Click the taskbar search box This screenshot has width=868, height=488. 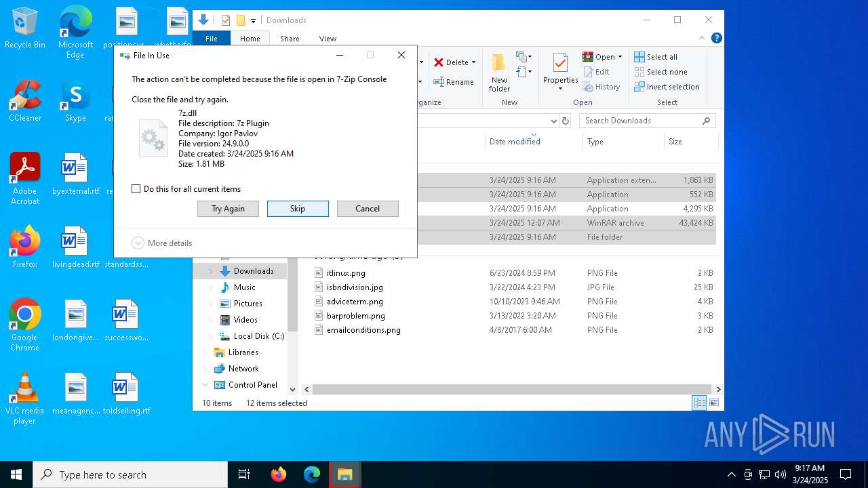click(x=130, y=474)
